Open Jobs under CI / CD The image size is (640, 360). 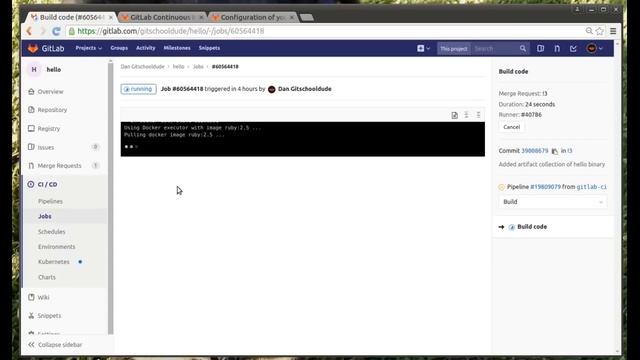[x=44, y=216]
